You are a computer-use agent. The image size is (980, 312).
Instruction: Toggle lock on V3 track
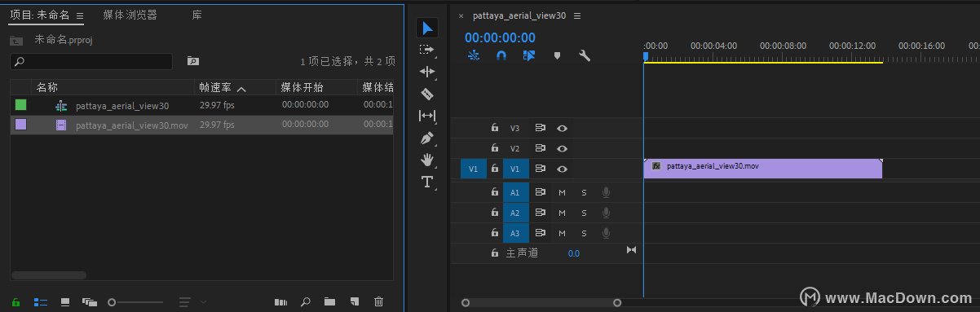[494, 128]
